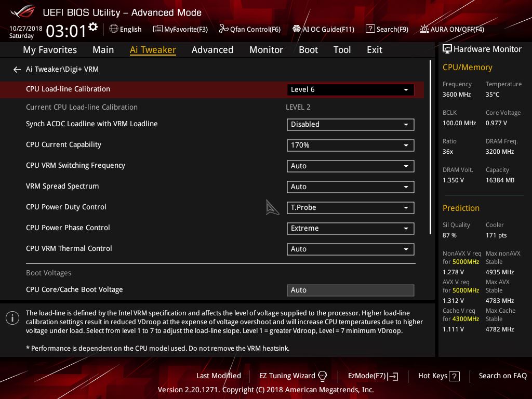The height and width of the screenshot is (399, 532).
Task: Go to the Boot tab
Action: (x=308, y=50)
